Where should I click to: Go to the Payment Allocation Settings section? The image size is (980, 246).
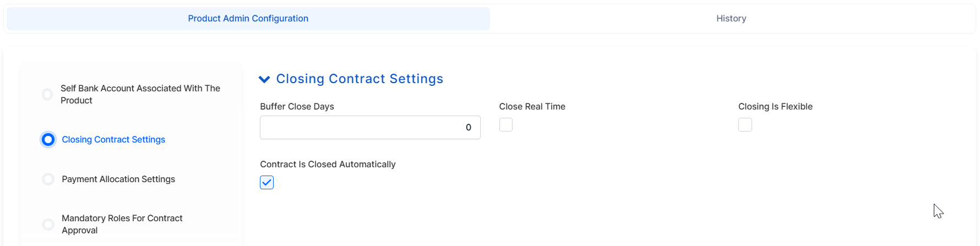coord(118,179)
